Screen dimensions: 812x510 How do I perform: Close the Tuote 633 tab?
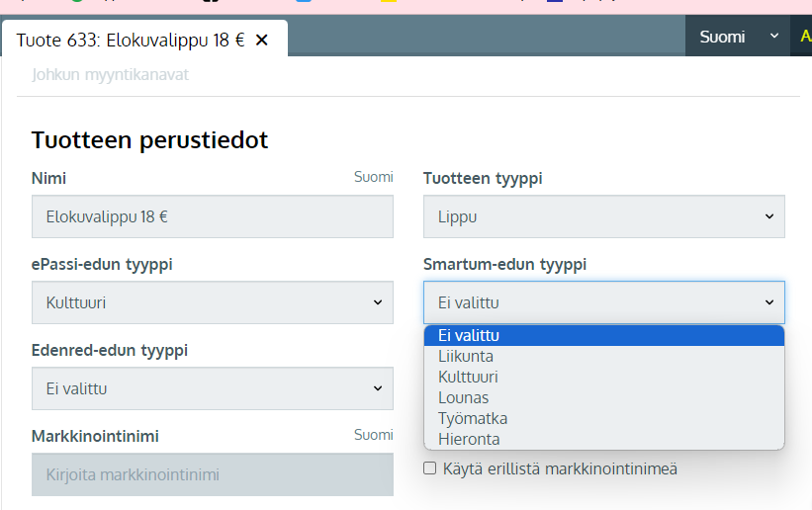(x=262, y=40)
